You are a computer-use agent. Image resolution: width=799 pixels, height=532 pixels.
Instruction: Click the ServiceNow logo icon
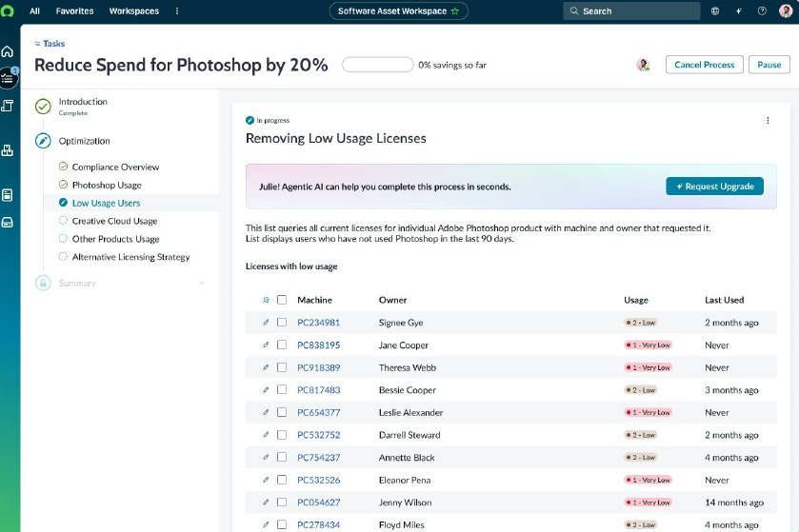point(7,10)
